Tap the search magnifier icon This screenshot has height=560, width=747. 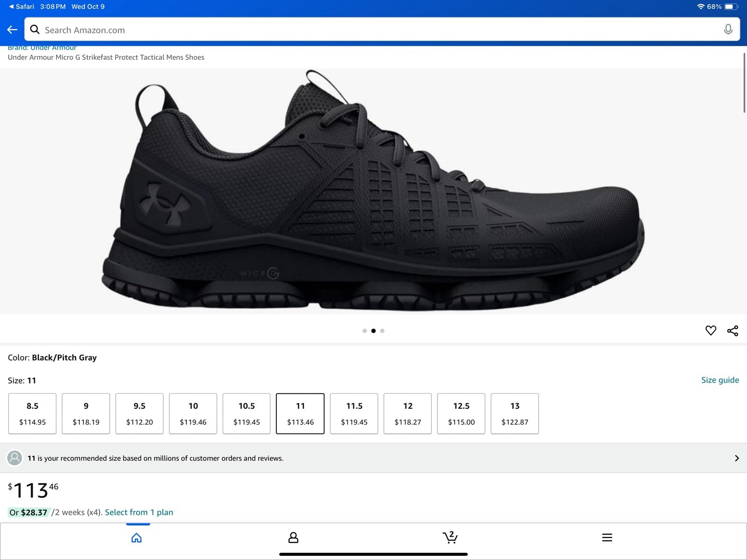tap(35, 30)
